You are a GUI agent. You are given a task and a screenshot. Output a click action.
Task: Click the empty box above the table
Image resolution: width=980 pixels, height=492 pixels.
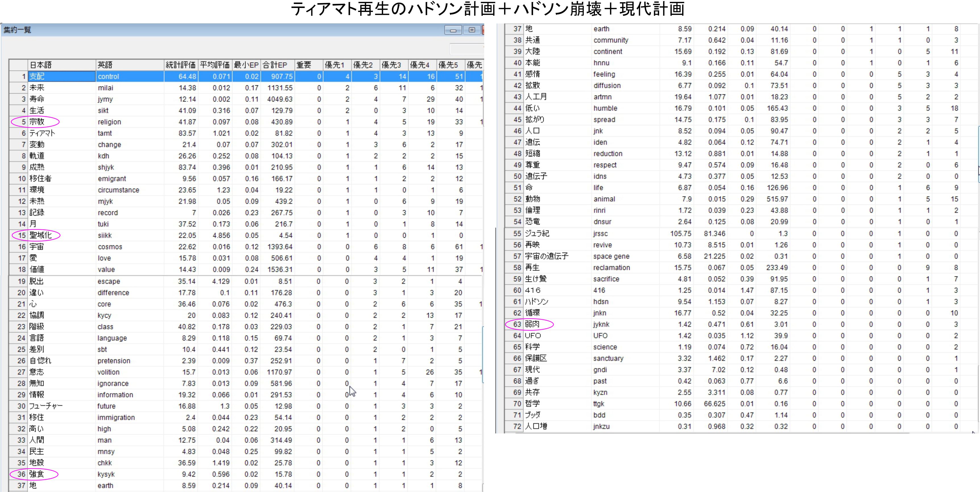click(x=467, y=49)
